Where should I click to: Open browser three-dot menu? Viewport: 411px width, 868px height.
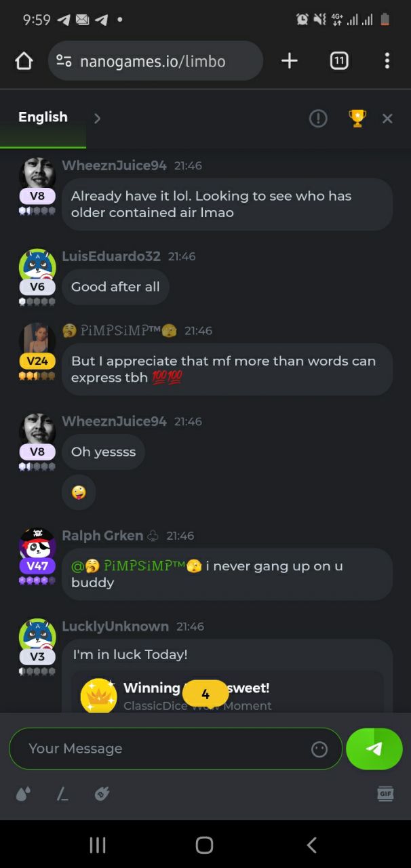pos(387,61)
